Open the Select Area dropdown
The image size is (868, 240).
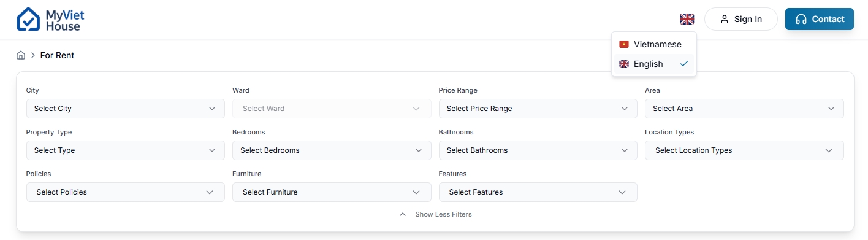[x=744, y=109]
